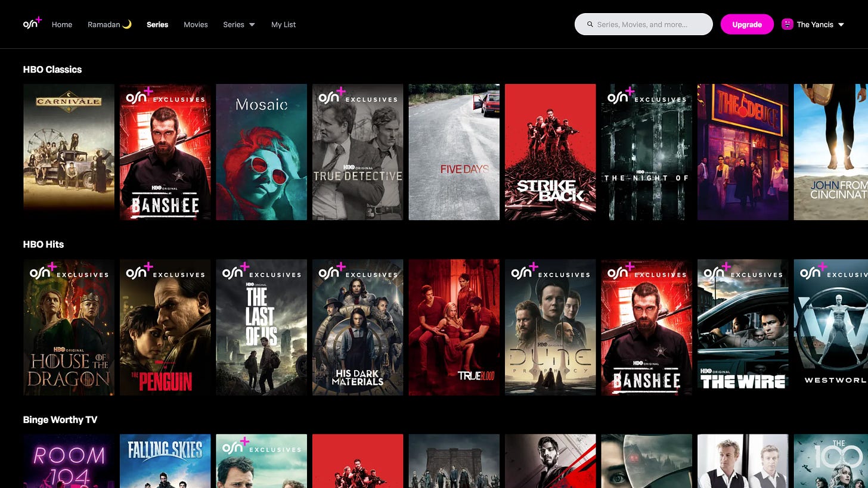Viewport: 868px width, 488px height.
Task: Open Dune Prophecy poster
Action: point(550,327)
